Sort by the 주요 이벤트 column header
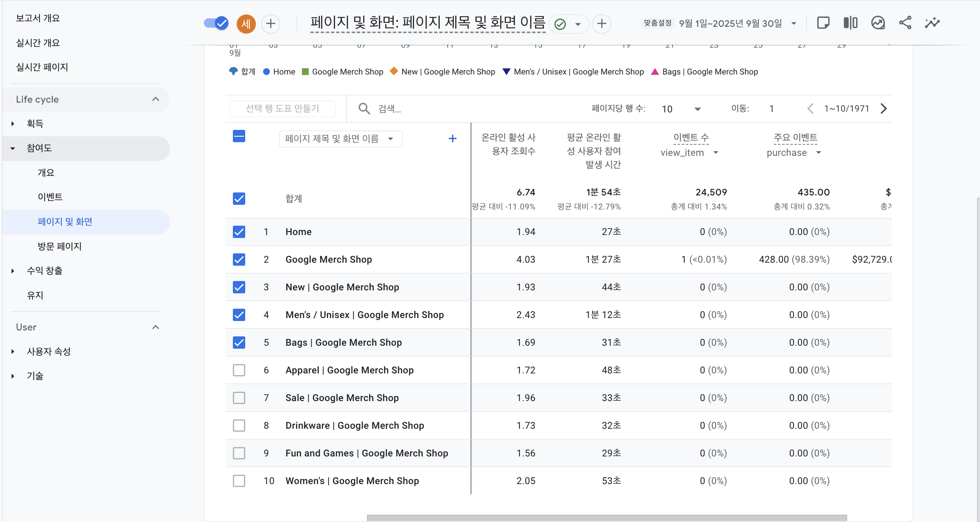The width and height of the screenshot is (980, 522). (795, 138)
